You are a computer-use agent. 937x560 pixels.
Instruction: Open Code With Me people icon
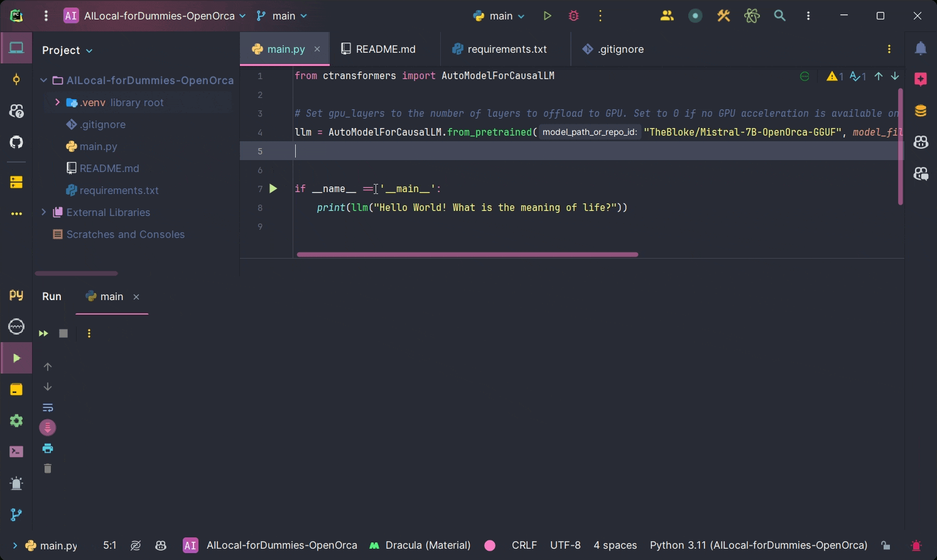[x=667, y=16]
